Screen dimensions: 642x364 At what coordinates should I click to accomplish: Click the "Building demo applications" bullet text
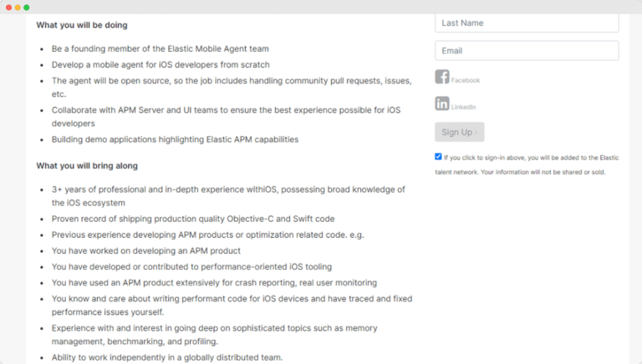[175, 139]
